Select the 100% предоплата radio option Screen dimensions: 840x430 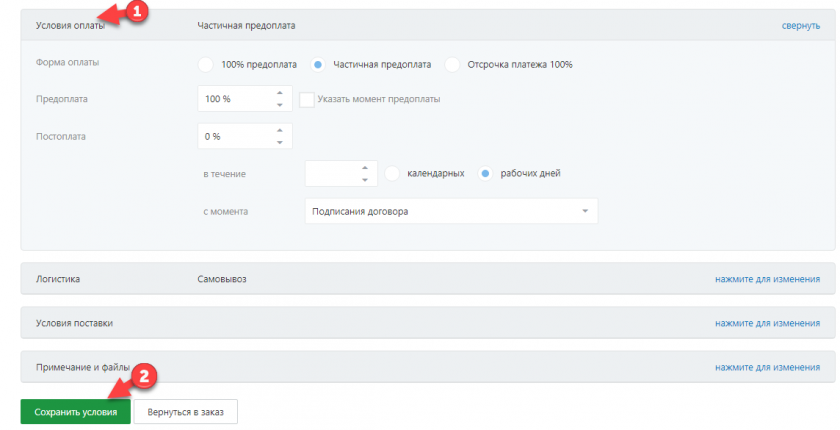[206, 65]
